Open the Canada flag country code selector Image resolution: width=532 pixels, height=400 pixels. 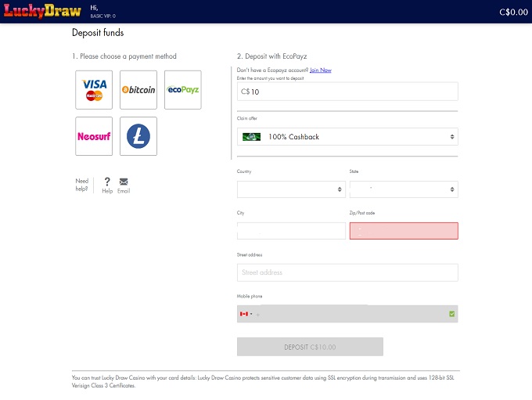pyautogui.click(x=246, y=314)
